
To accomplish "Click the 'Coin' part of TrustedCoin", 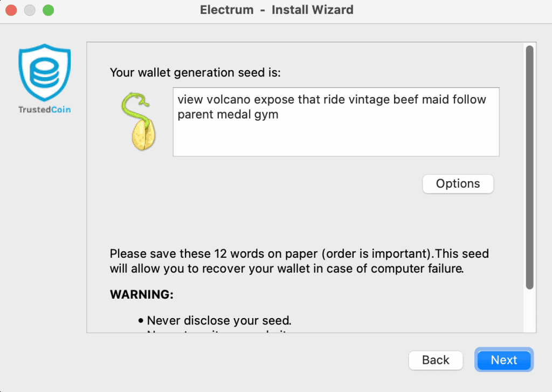I will coord(61,109).
